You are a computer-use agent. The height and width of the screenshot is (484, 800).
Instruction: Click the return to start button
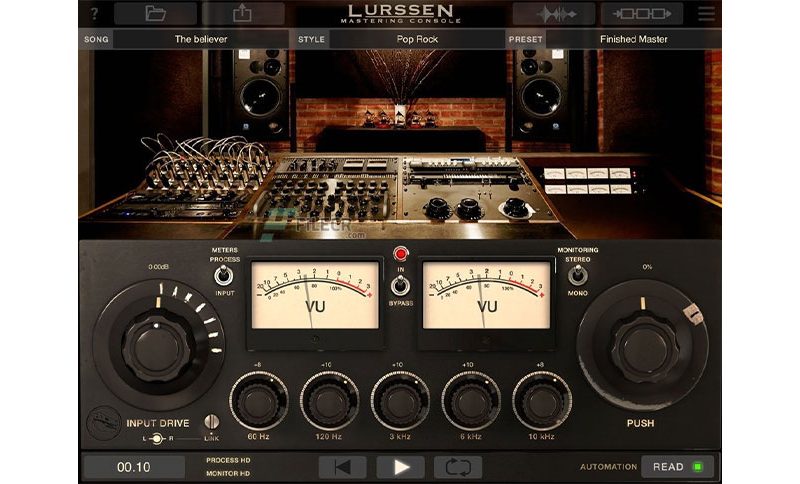(x=342, y=467)
